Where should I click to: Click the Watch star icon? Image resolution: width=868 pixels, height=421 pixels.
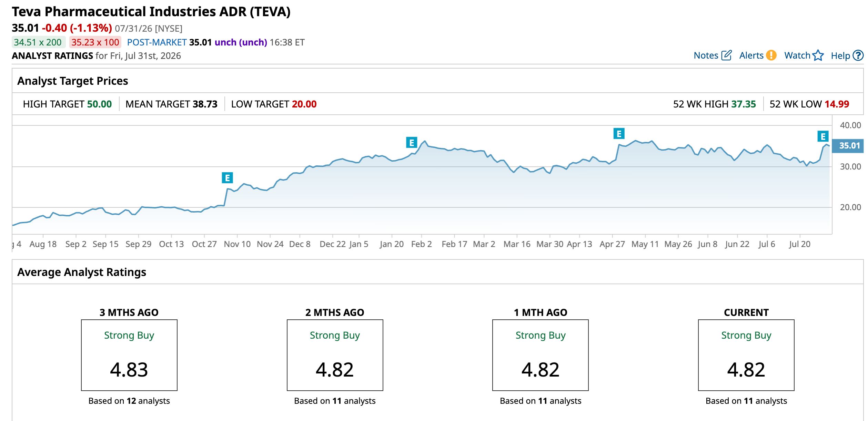(818, 55)
